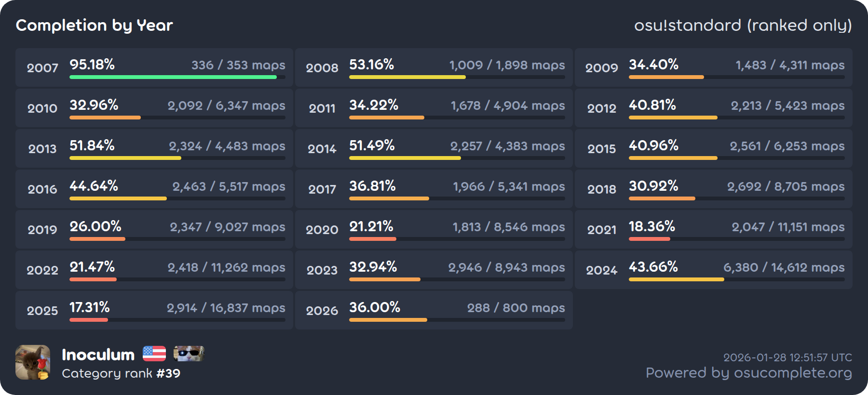Open the osucomplete.org powered-by link
The image size is (868, 395).
pyautogui.click(x=748, y=373)
